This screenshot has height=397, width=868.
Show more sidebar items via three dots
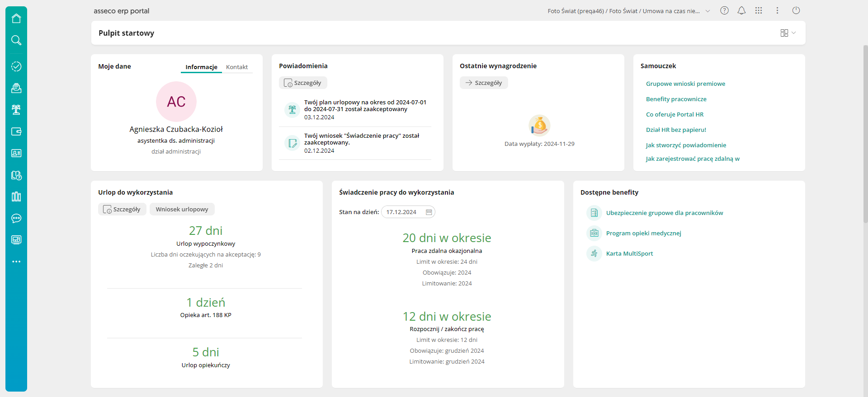click(16, 262)
